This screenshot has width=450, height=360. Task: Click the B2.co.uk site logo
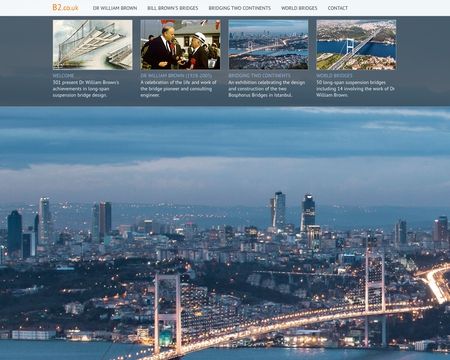[x=65, y=7]
